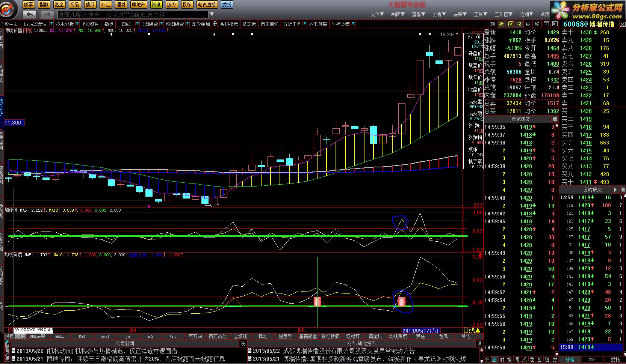Close the 600880 quote panel X icon
This screenshot has height=364, width=626.
(622, 24)
